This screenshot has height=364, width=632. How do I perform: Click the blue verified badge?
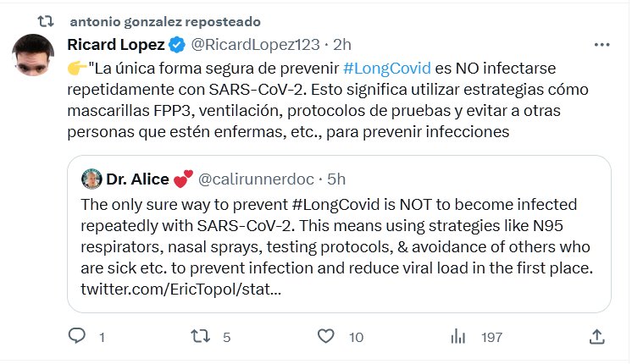point(176,45)
